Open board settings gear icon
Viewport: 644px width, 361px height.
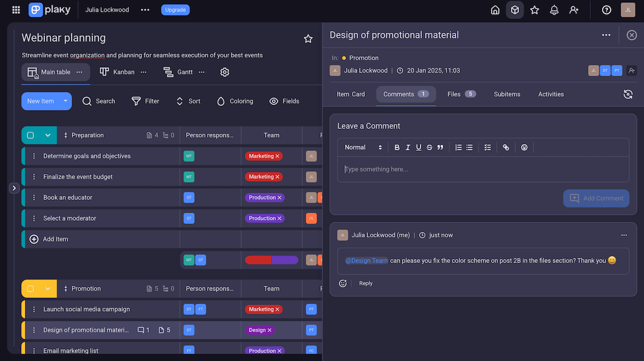(225, 72)
